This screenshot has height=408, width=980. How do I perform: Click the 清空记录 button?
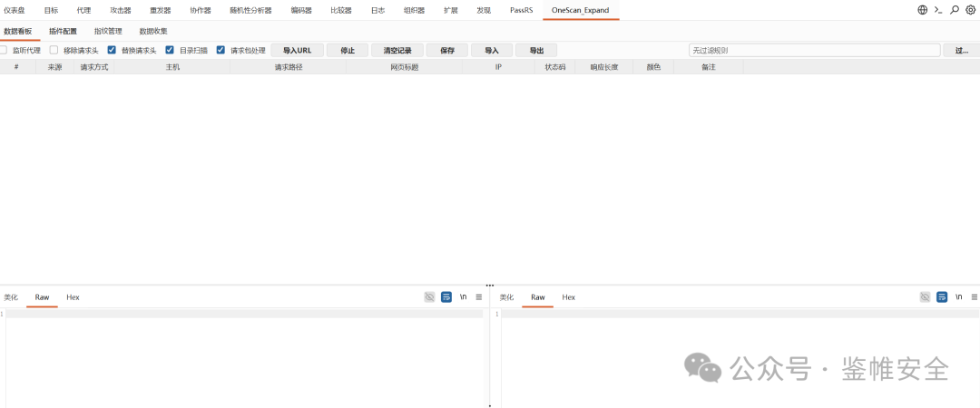[x=397, y=50]
